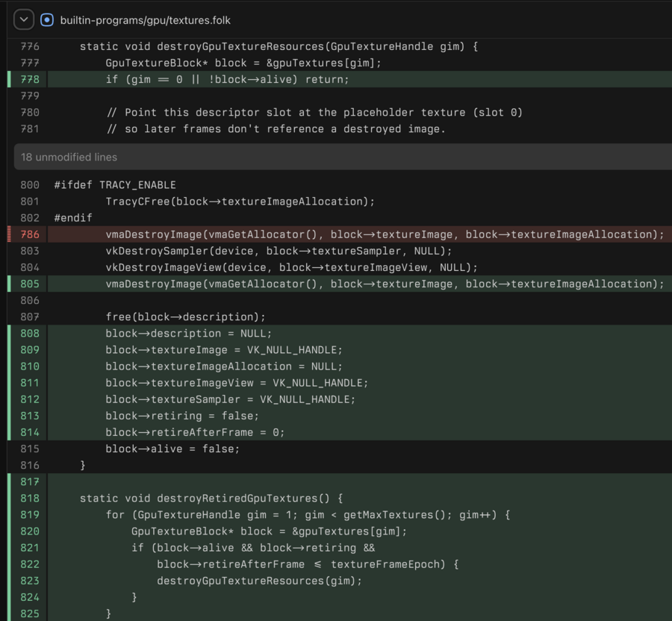Click 'if (block->alive && block->retiring &&' line
The width and height of the screenshot is (672, 621).
253,547
